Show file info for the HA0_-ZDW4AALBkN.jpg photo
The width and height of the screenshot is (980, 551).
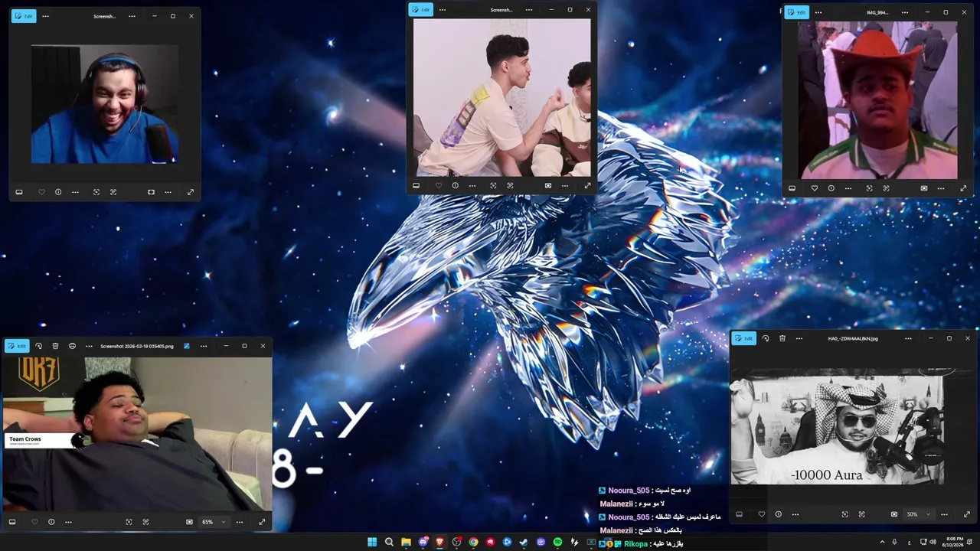click(779, 514)
